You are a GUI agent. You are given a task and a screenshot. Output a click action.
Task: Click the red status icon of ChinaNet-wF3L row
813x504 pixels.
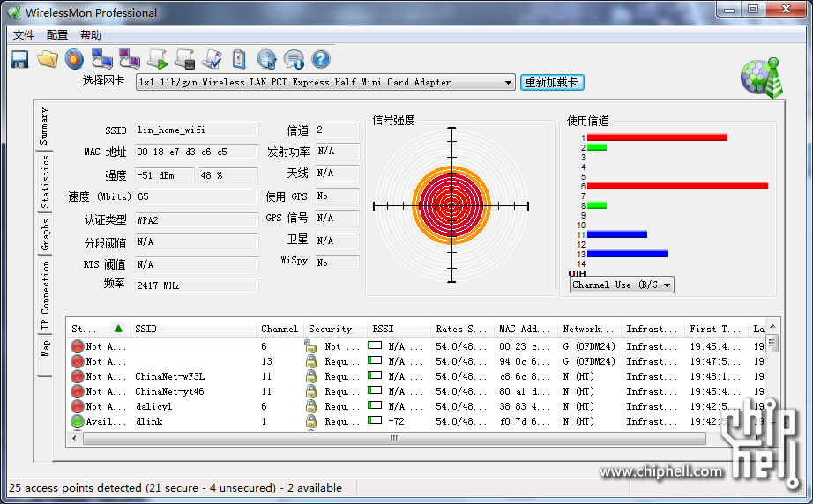pos(78,376)
